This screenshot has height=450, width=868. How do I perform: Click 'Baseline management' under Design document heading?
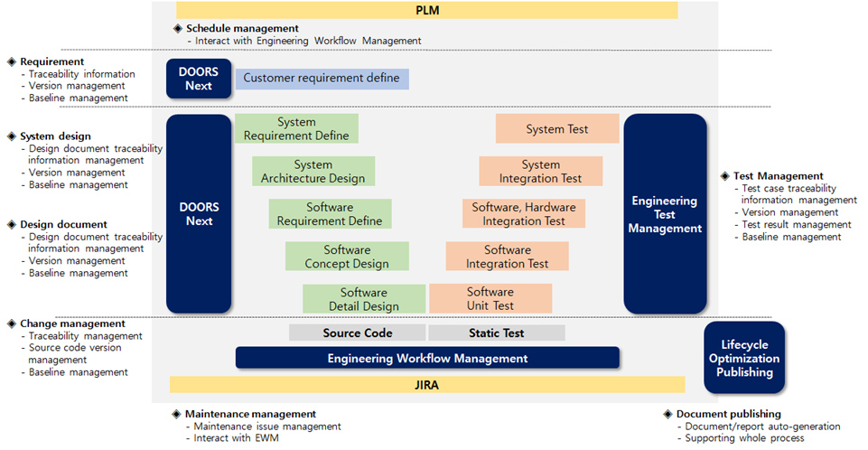point(78,273)
